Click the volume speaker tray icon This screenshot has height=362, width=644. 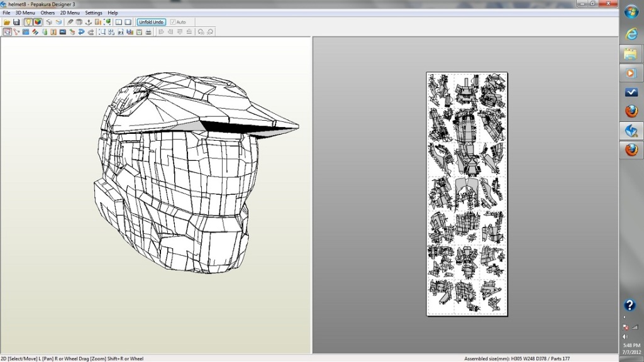click(626, 337)
